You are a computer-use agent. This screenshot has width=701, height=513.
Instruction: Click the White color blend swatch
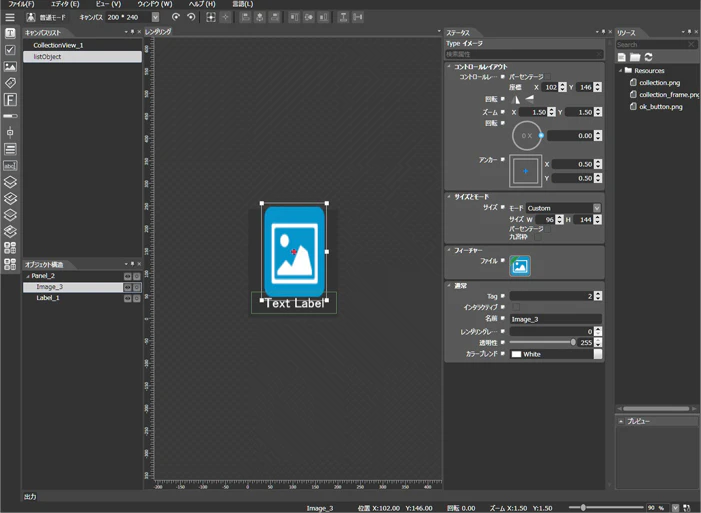coord(516,354)
